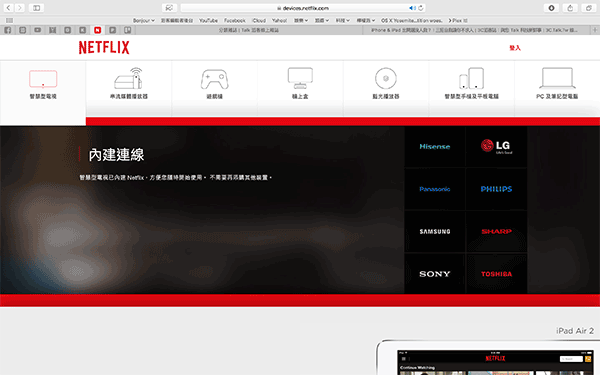Select the streaming media player icon

point(129,78)
